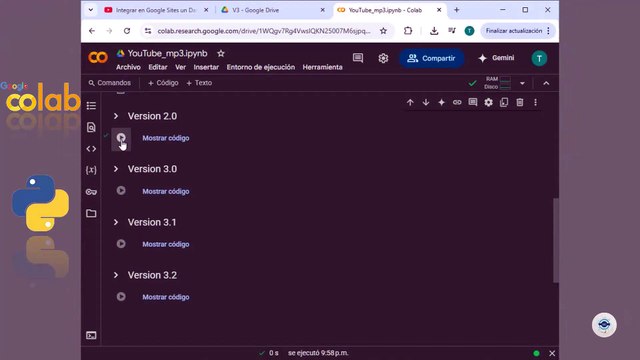
Task: Go back in browser history
Action: (92, 31)
